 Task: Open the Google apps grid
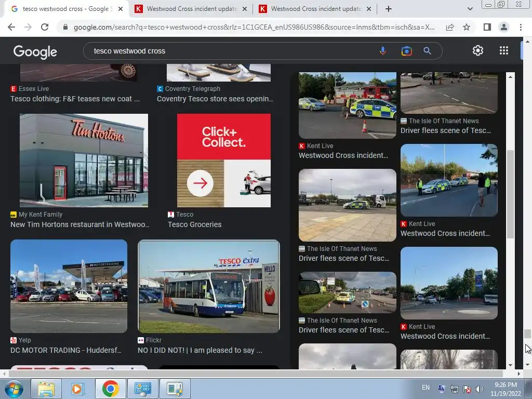click(504, 50)
